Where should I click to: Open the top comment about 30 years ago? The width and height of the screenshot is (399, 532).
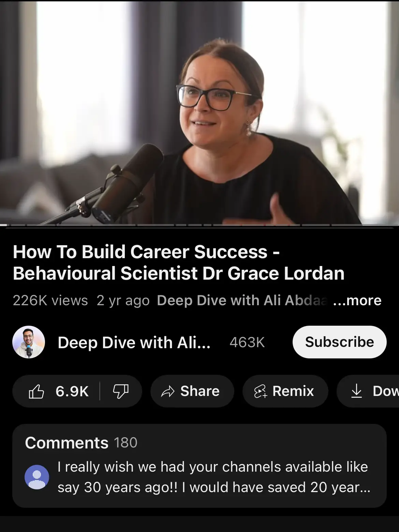coord(214,477)
